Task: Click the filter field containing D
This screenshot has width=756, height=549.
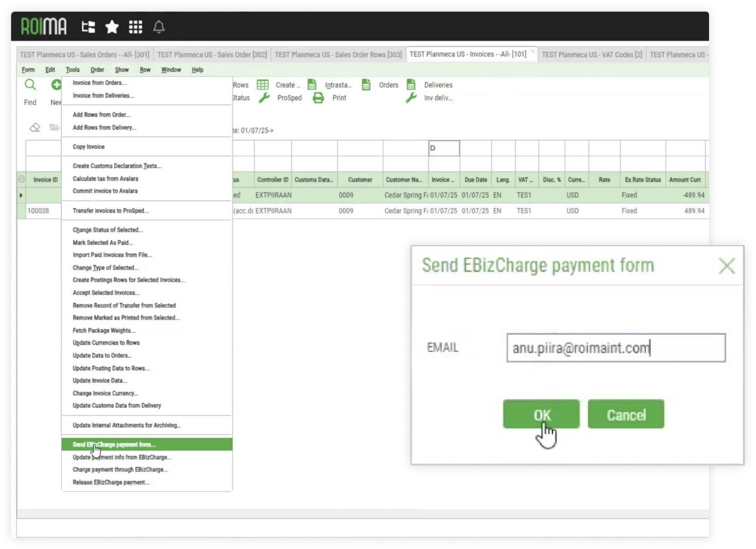Action: point(444,148)
